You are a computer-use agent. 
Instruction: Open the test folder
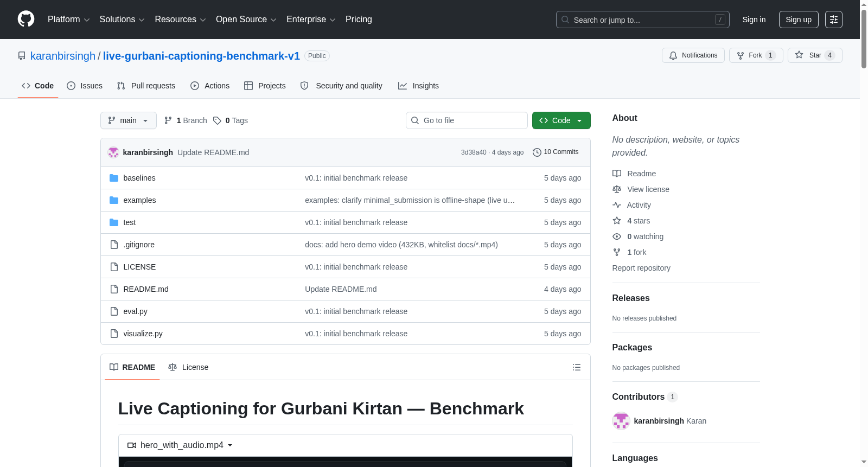point(130,222)
